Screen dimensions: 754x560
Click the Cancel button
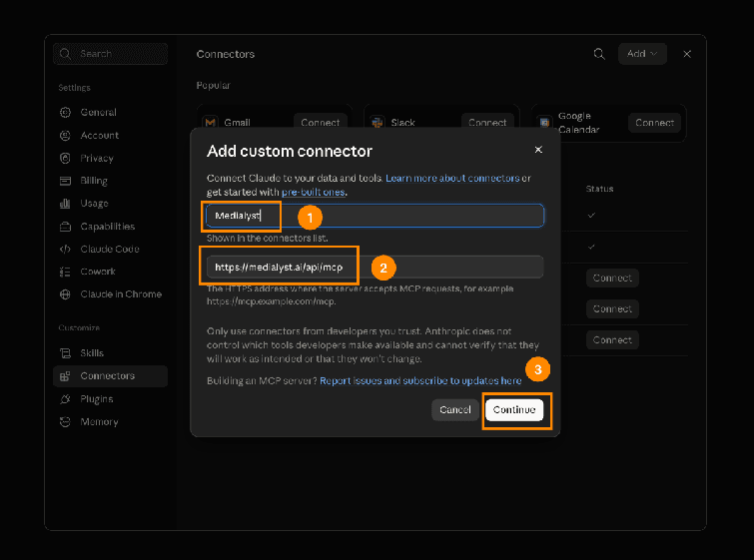tap(455, 410)
